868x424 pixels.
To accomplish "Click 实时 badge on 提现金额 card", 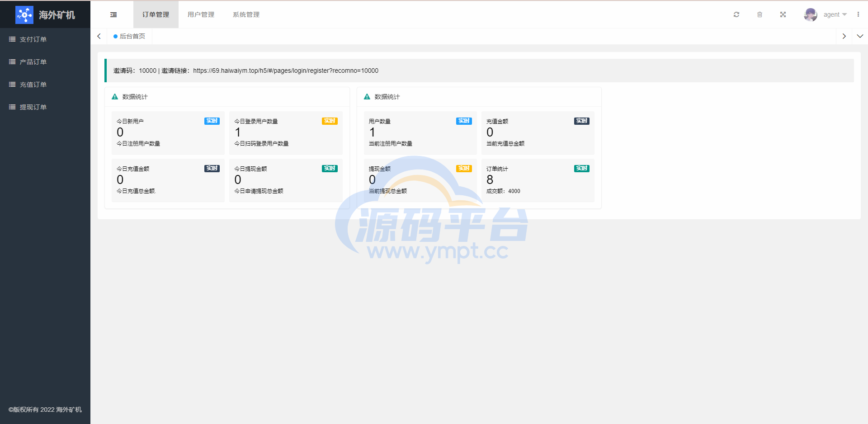I will click(x=464, y=169).
